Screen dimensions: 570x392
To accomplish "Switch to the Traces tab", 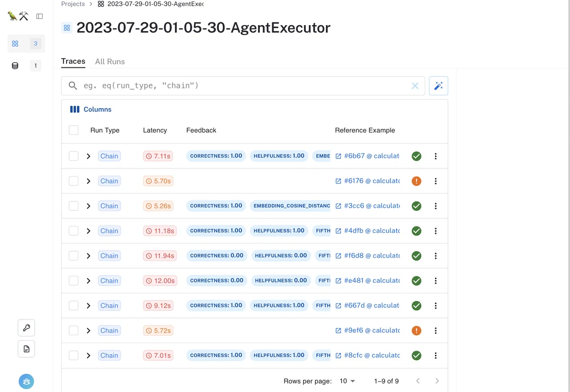I will (x=73, y=61).
